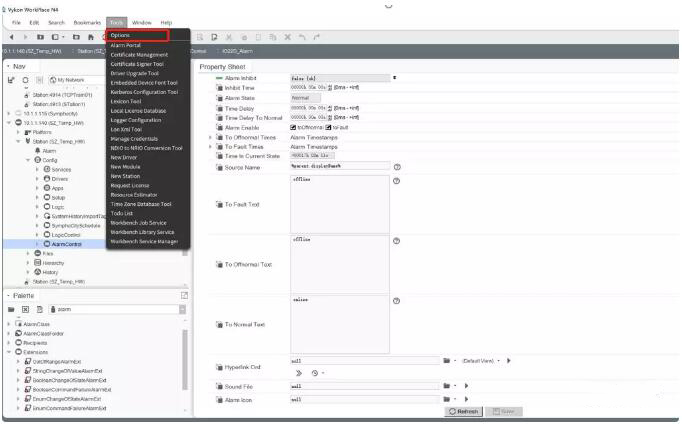Click folder browse icon for Sound File
Image resolution: width=682 pixels, height=424 pixels.
point(447,386)
